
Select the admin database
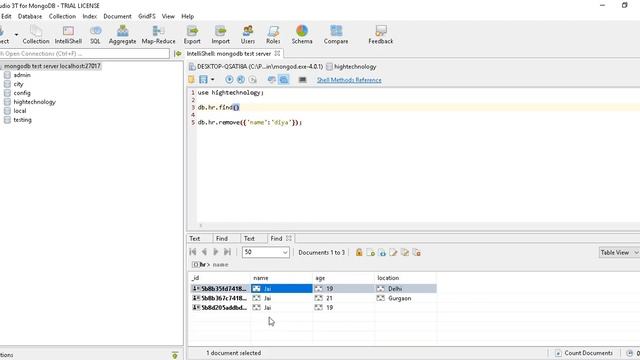click(22, 75)
